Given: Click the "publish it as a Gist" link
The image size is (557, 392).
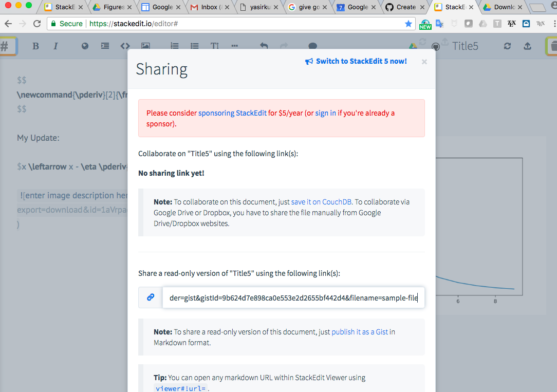Looking at the screenshot, I should (360, 332).
